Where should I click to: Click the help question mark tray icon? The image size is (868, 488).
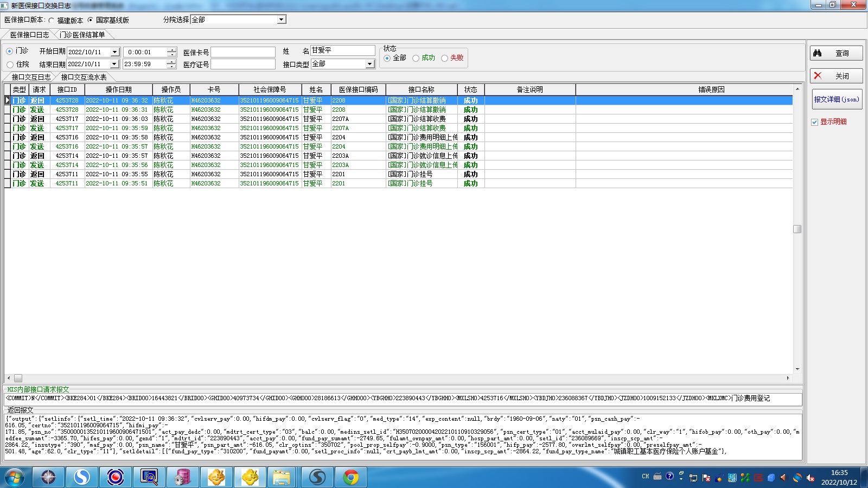670,477
